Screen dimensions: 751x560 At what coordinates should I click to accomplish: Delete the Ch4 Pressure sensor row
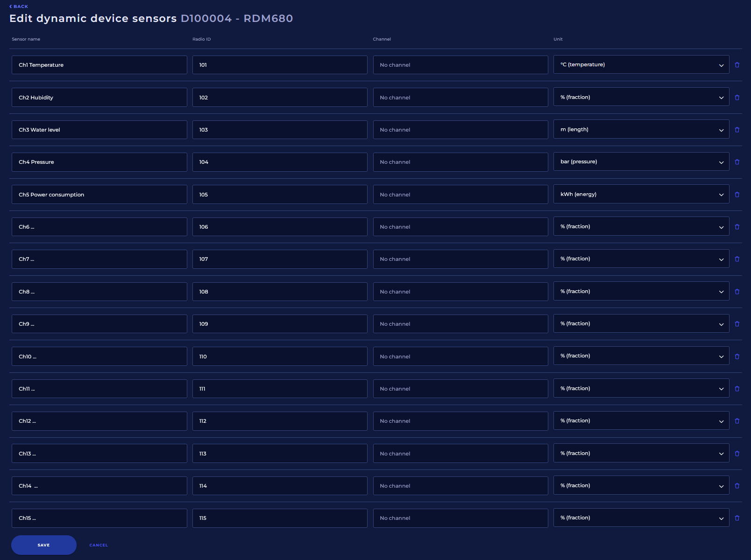(x=737, y=162)
